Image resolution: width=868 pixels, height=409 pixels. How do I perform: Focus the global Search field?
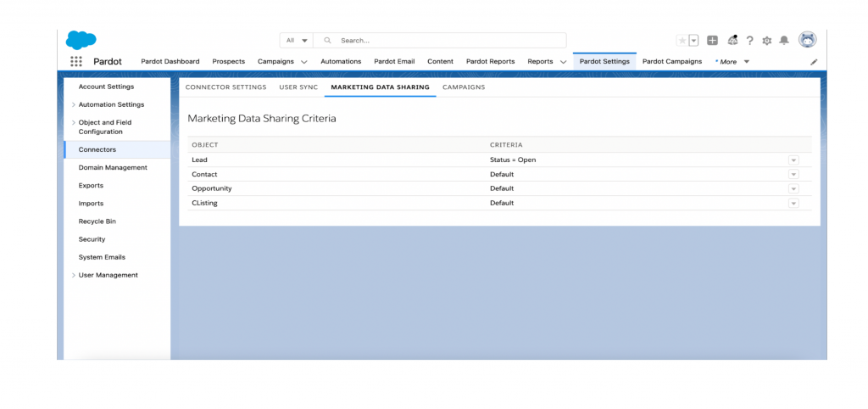pos(440,41)
